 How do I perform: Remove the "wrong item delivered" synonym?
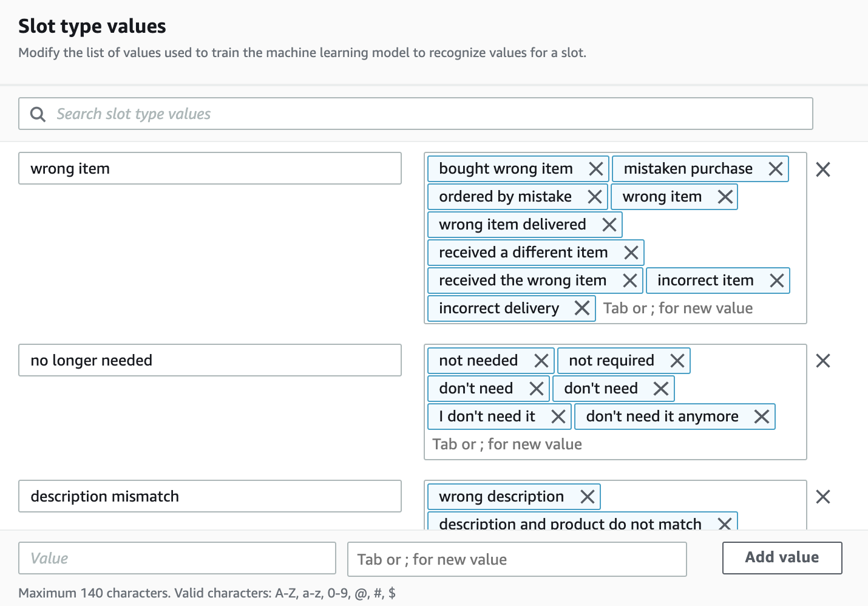(609, 225)
